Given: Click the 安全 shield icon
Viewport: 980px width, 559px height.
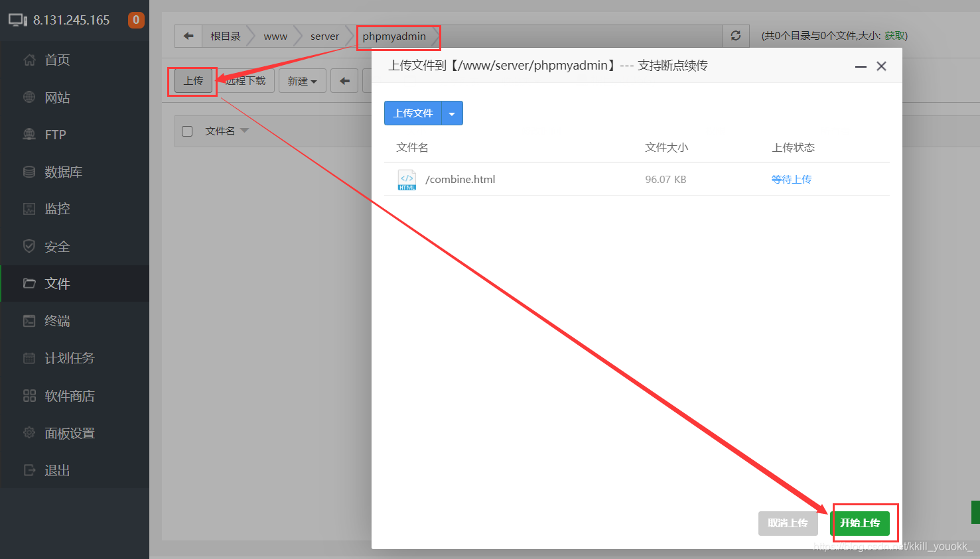Looking at the screenshot, I should click(x=29, y=246).
